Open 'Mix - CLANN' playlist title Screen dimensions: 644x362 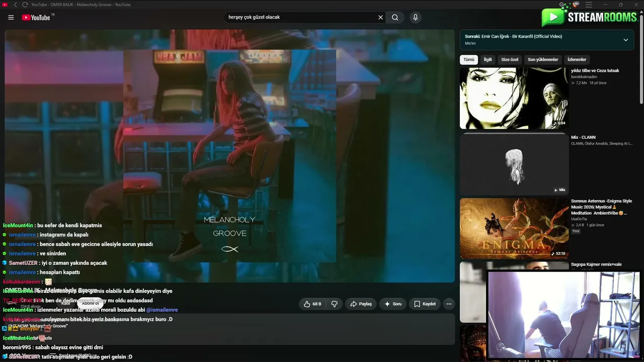[x=583, y=137]
